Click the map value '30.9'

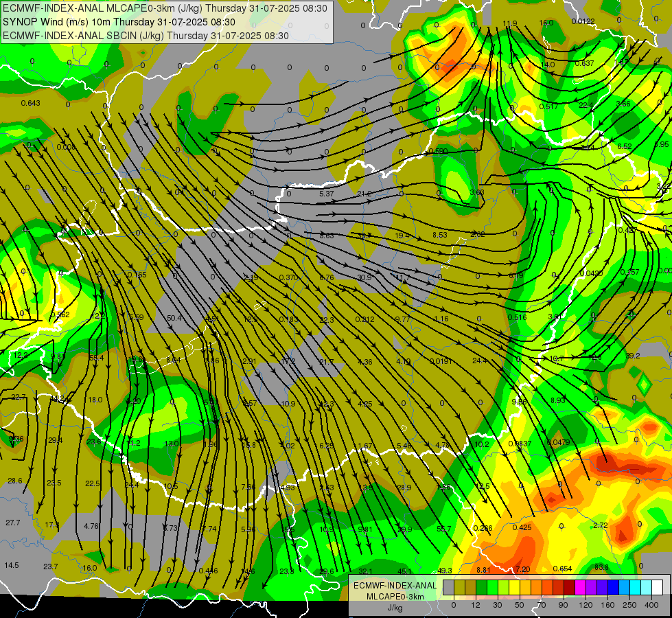(x=364, y=277)
